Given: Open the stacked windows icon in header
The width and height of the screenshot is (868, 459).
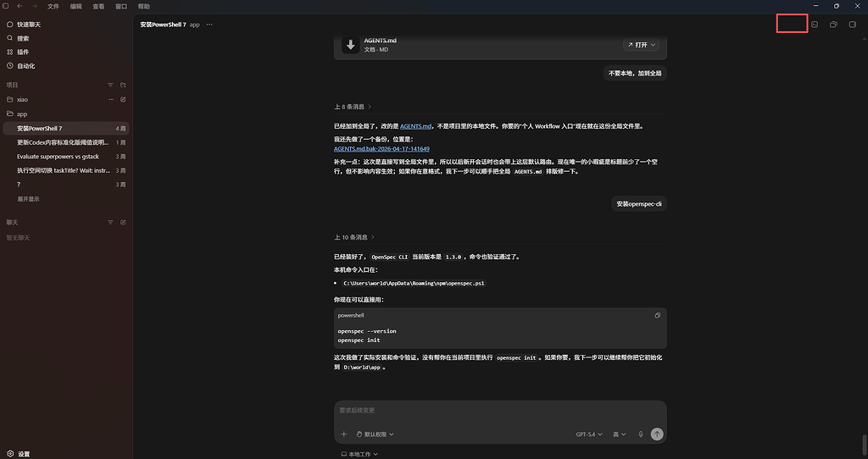Looking at the screenshot, I should pyautogui.click(x=833, y=25).
